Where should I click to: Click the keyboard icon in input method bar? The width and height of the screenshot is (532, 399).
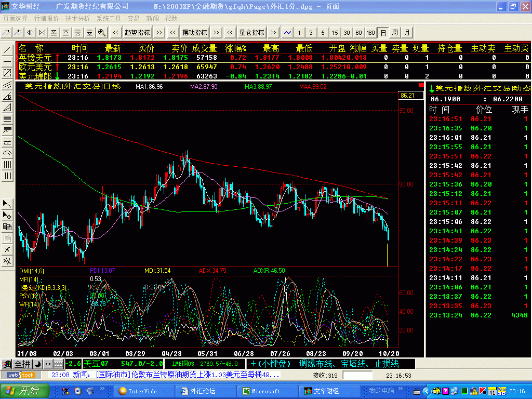tap(58, 364)
